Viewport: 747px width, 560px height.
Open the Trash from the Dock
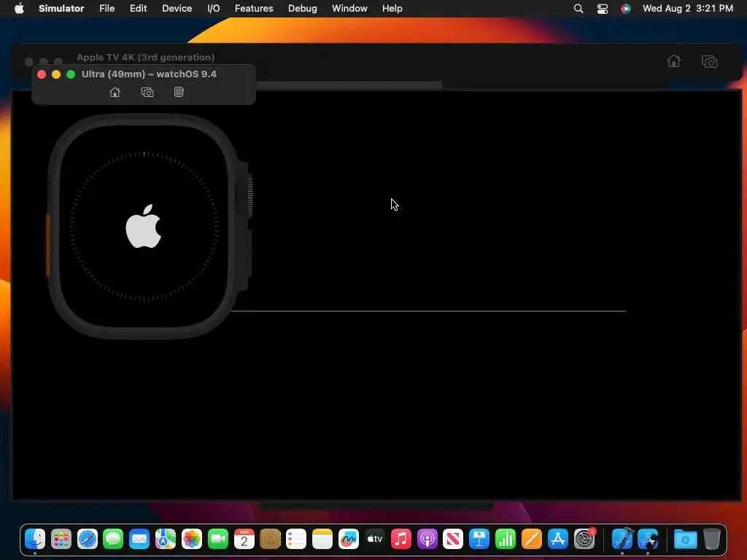(x=711, y=539)
